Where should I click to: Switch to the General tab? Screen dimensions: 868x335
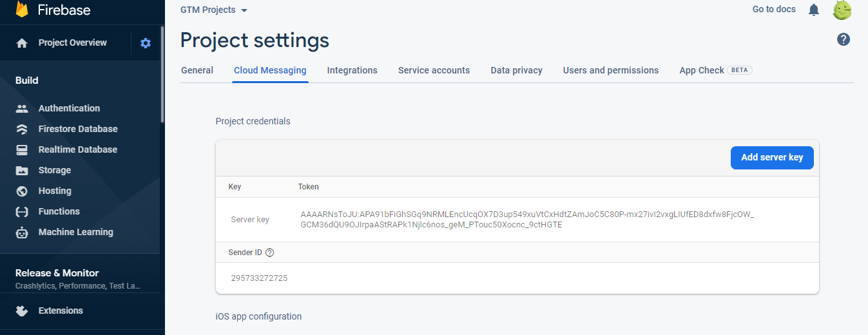(x=197, y=70)
